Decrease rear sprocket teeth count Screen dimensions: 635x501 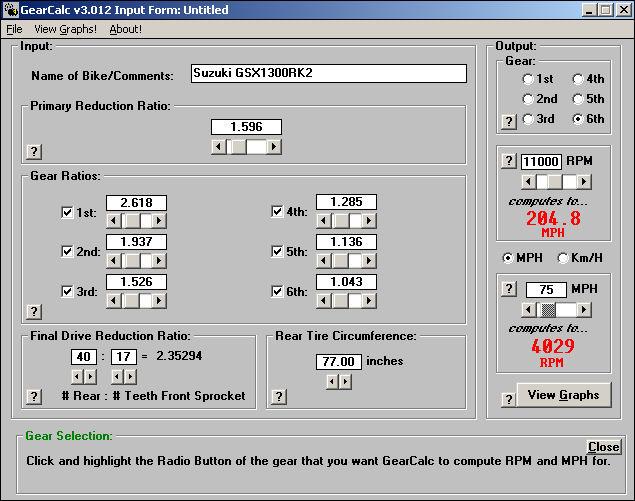click(x=77, y=377)
